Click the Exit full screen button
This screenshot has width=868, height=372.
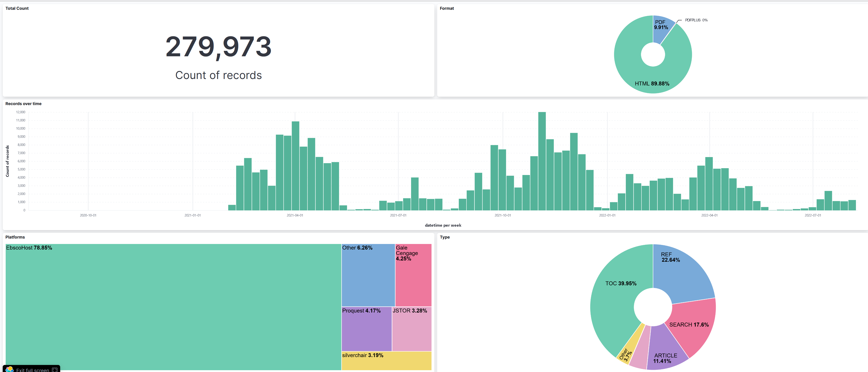tap(32, 370)
